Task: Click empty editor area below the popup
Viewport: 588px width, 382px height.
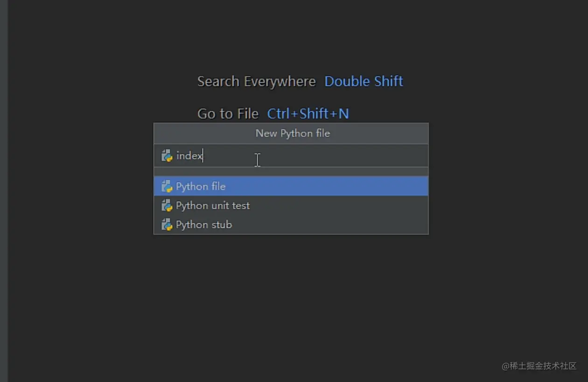Action: click(291, 304)
